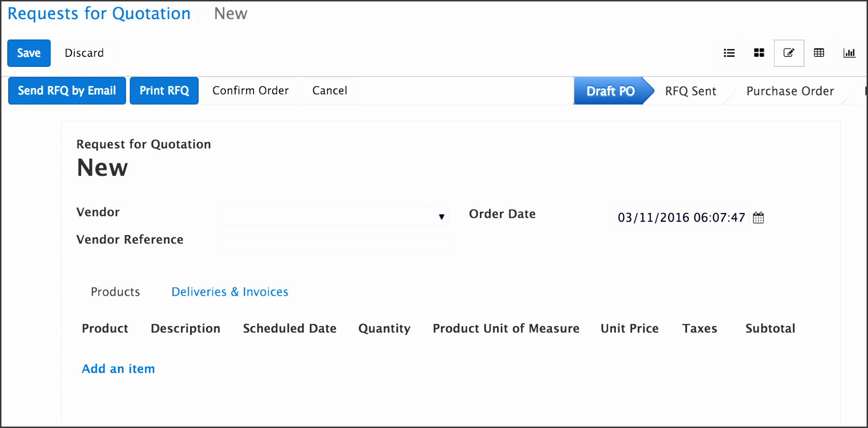Switch to kanban view
The image size is (868, 428).
point(759,53)
